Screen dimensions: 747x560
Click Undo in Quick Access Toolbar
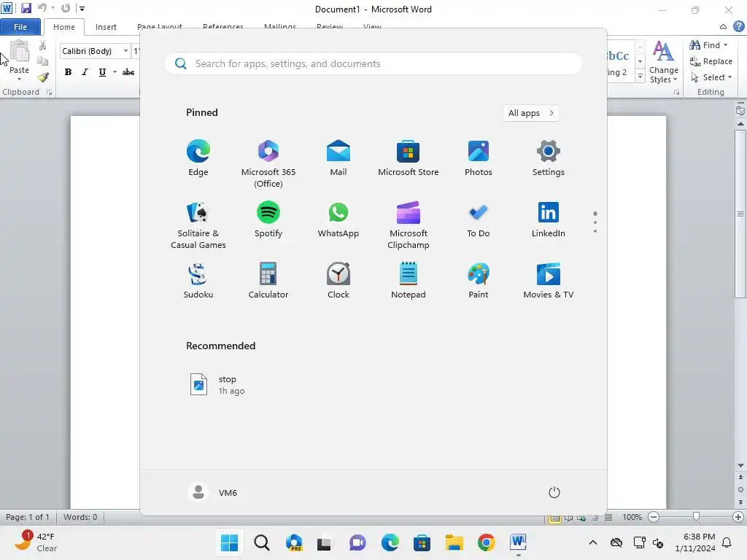42,8
